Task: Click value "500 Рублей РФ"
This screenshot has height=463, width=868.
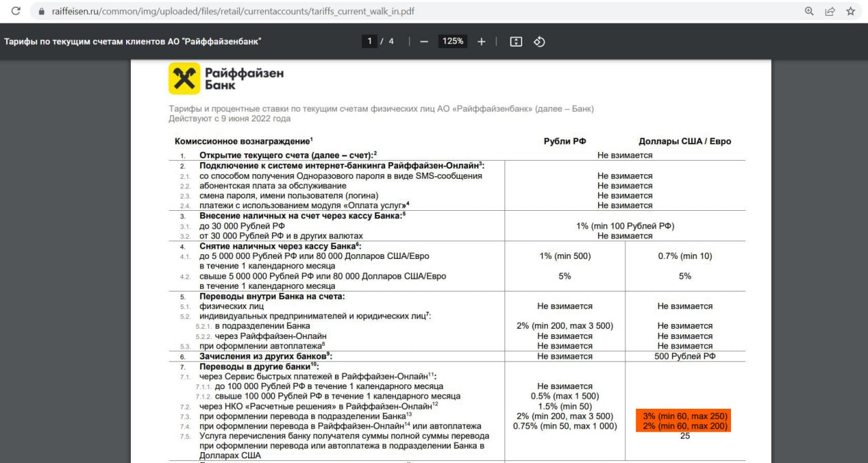Action: click(685, 356)
